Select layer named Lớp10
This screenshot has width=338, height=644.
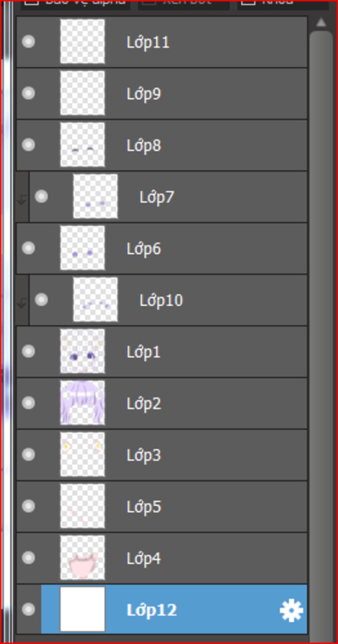point(161,300)
